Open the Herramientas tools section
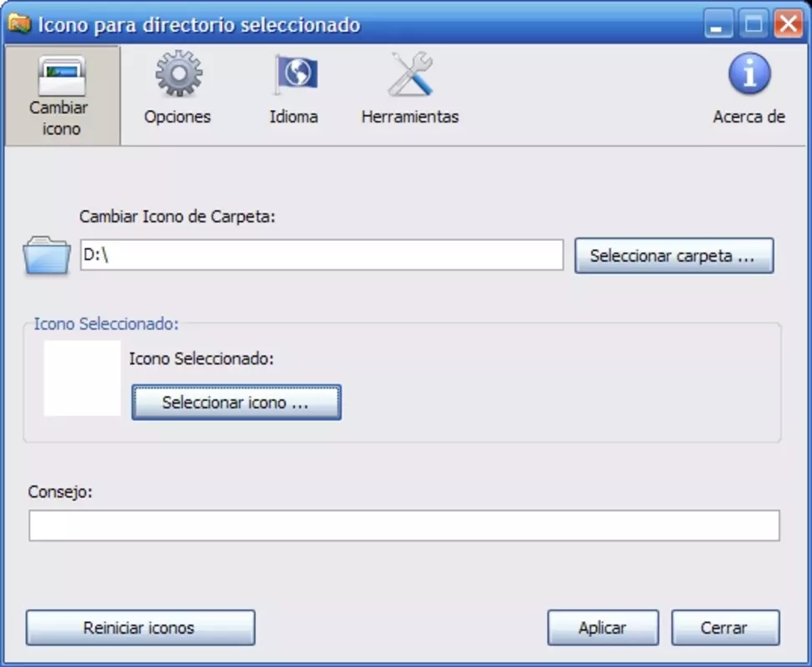This screenshot has width=812, height=667. pos(409,88)
